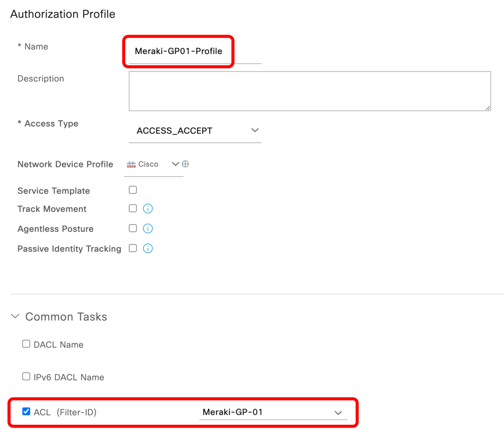Click the "* Access Type" label
The width and height of the screenshot is (504, 437).
pyautogui.click(x=48, y=124)
